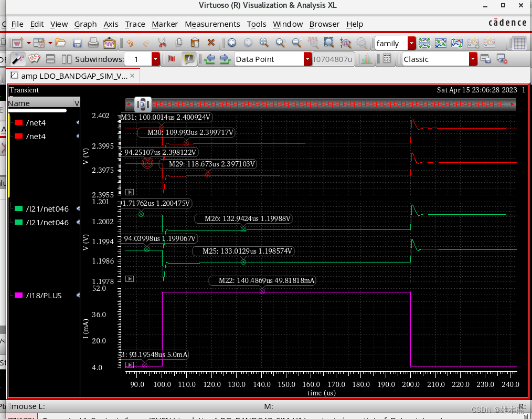
Task: Click the new graph window icon
Action: coord(17,43)
